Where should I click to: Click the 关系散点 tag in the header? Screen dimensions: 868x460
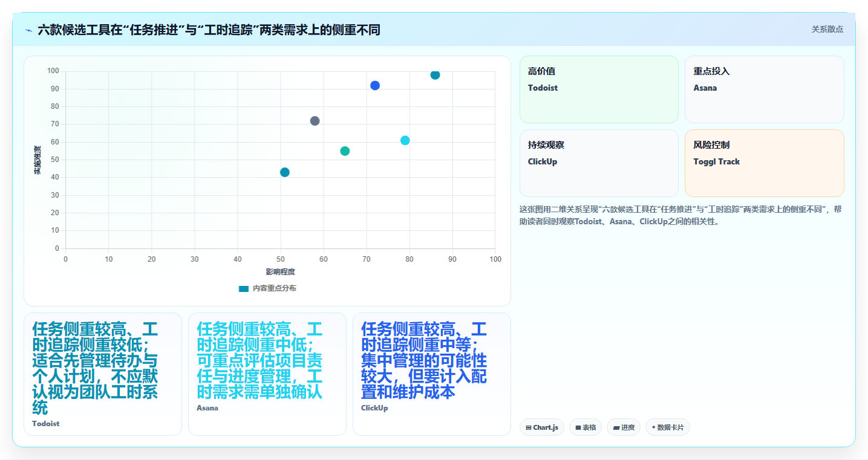tap(827, 29)
